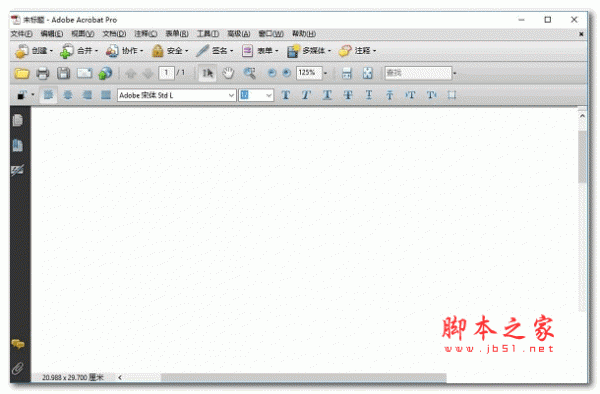The width and height of the screenshot is (600, 394).
Task: Click the fit full page icon
Action: pos(368,73)
